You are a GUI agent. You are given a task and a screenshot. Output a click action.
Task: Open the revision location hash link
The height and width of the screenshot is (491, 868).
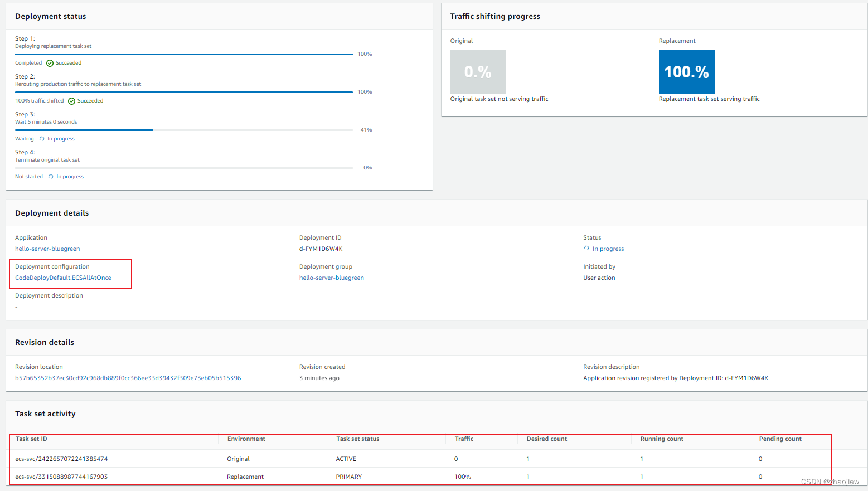[x=128, y=378]
